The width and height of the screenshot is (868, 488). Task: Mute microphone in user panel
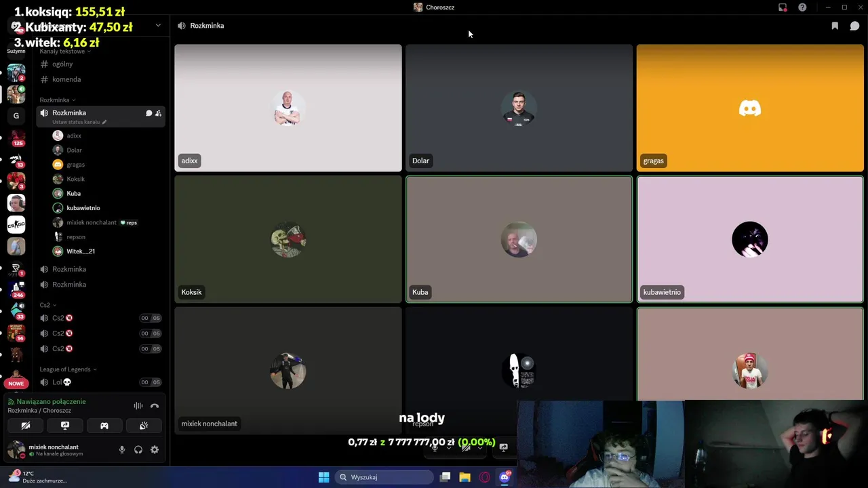[122, 449]
